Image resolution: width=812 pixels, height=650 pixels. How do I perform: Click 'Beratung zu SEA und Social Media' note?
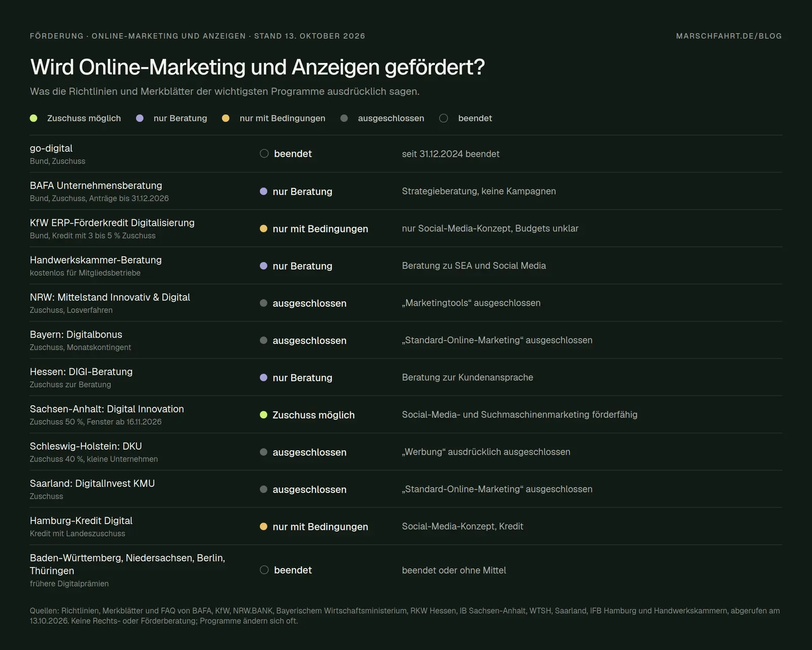tap(474, 266)
